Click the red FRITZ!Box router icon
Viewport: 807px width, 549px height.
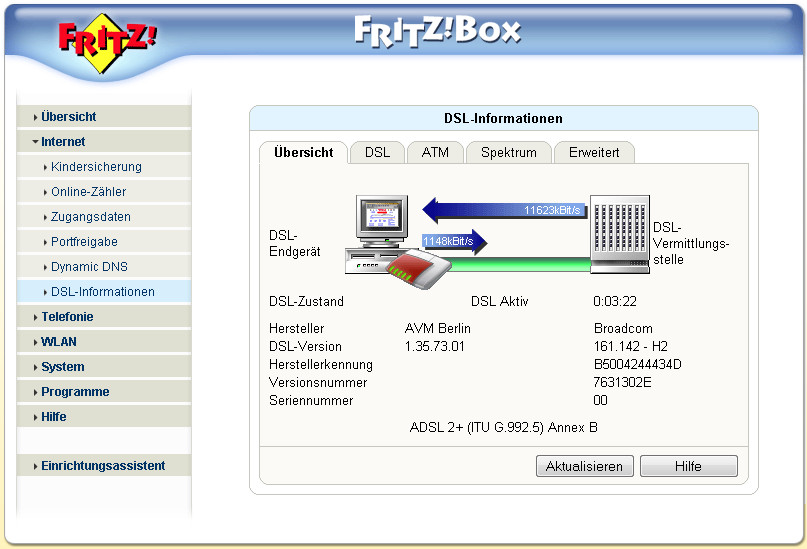pyautogui.click(x=418, y=269)
